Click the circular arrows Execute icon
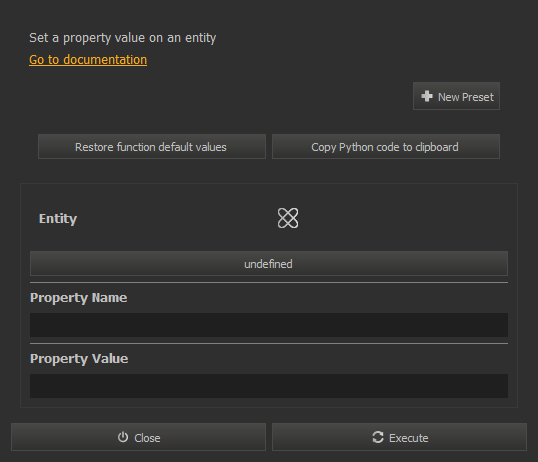Image resolution: width=538 pixels, height=462 pixels. point(378,437)
